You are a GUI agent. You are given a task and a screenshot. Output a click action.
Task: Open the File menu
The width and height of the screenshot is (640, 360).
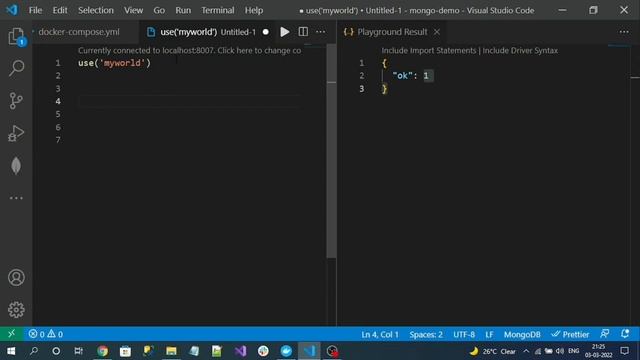tap(36, 10)
